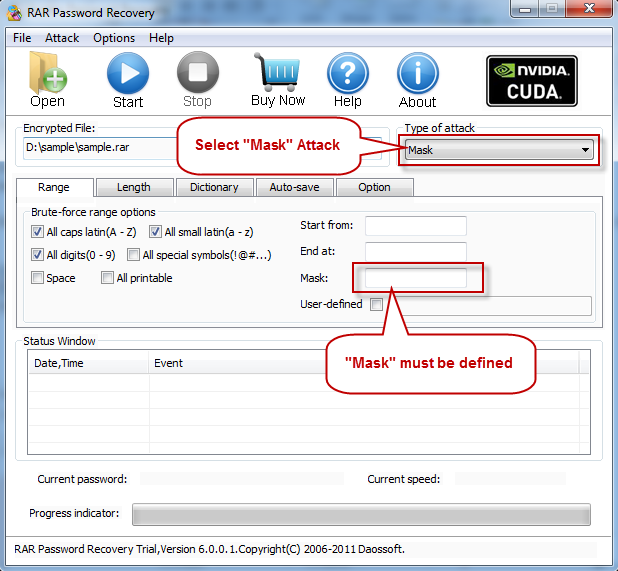Click the Progress indicator bar
Viewport: 618px width, 571px height.
(x=361, y=514)
